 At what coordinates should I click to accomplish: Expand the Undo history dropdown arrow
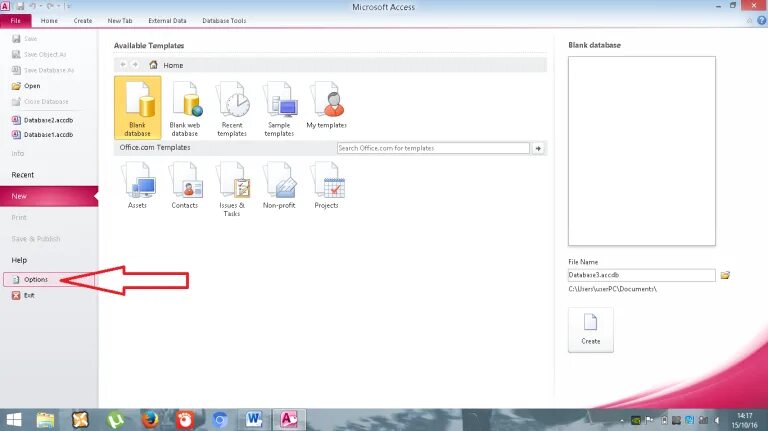[40, 6]
